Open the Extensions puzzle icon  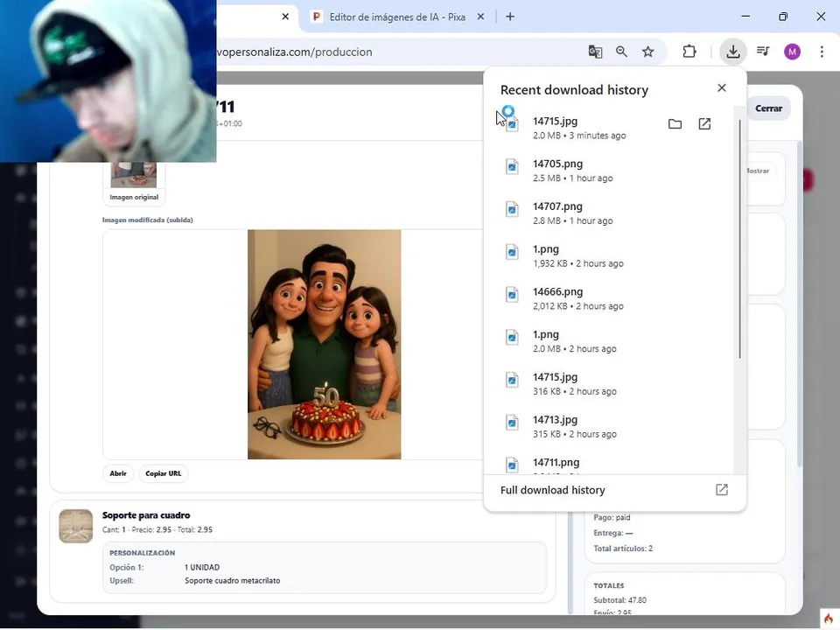tap(689, 52)
